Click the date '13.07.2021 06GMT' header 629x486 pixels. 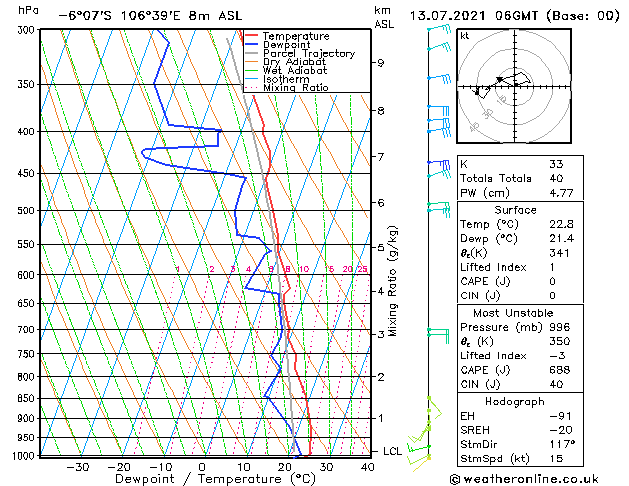(x=473, y=16)
